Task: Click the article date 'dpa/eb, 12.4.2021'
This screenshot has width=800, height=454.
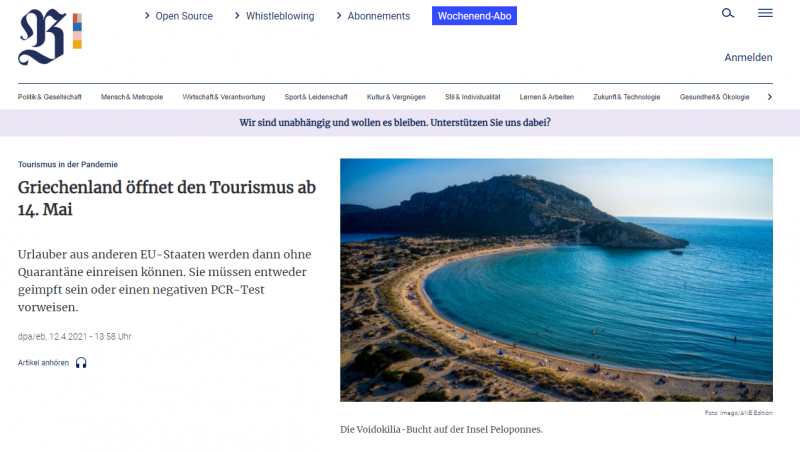Action: click(x=74, y=337)
